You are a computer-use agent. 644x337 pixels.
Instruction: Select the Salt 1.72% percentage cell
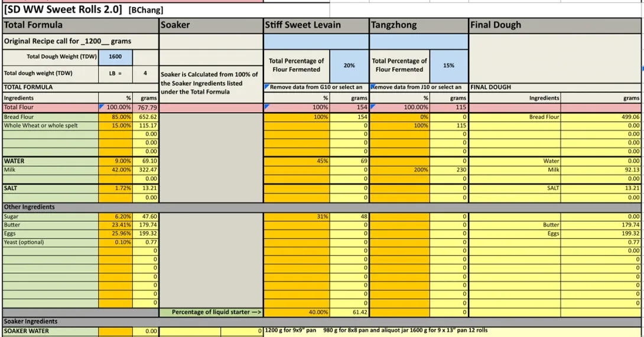click(x=116, y=188)
